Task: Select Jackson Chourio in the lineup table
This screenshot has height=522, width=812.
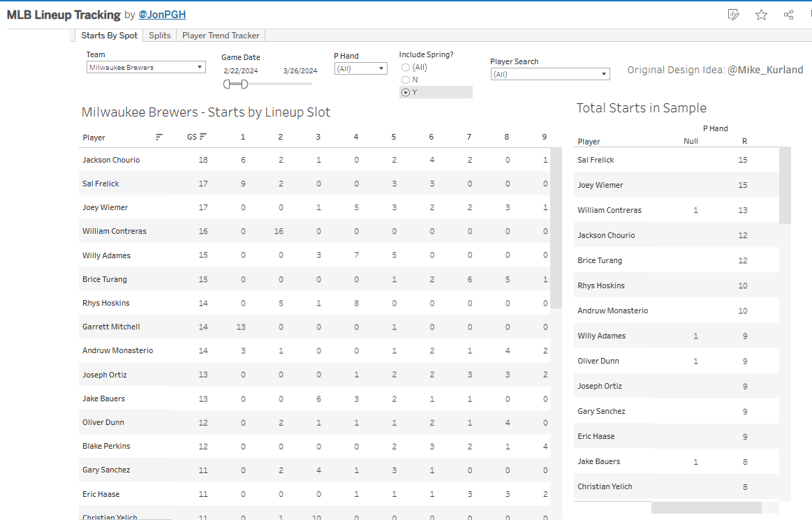Action: click(111, 160)
